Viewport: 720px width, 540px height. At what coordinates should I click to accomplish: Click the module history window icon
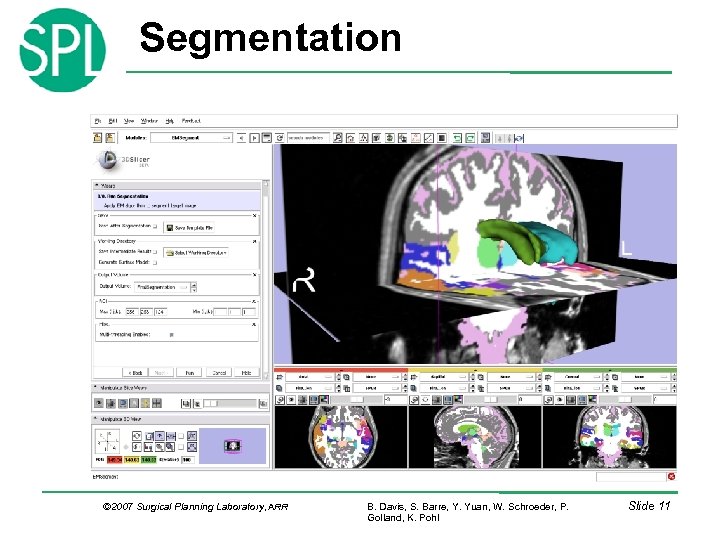(267, 138)
